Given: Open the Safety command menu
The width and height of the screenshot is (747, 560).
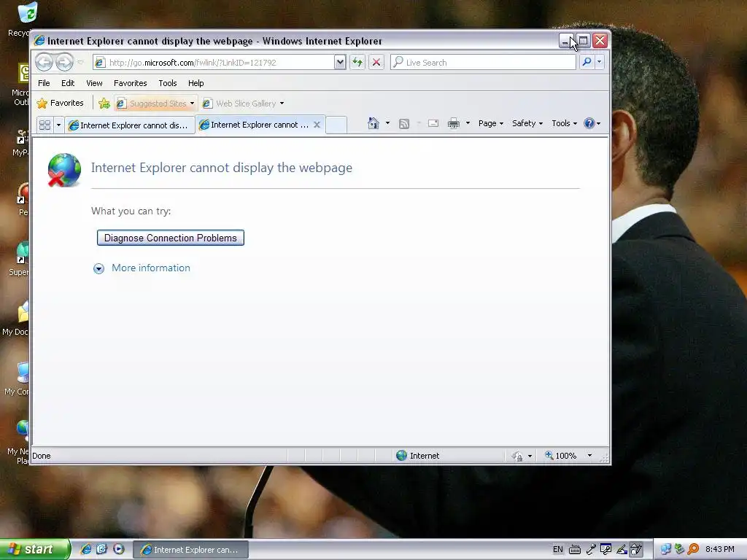Looking at the screenshot, I should click(527, 123).
